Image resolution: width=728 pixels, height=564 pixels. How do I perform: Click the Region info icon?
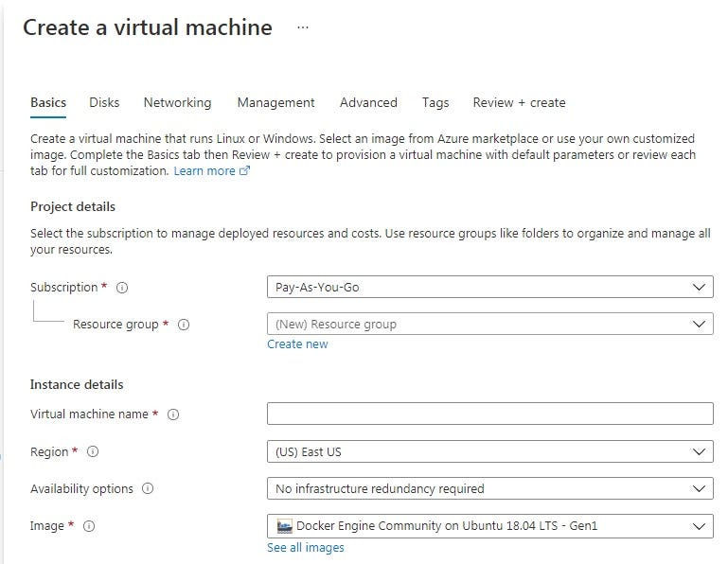93,451
